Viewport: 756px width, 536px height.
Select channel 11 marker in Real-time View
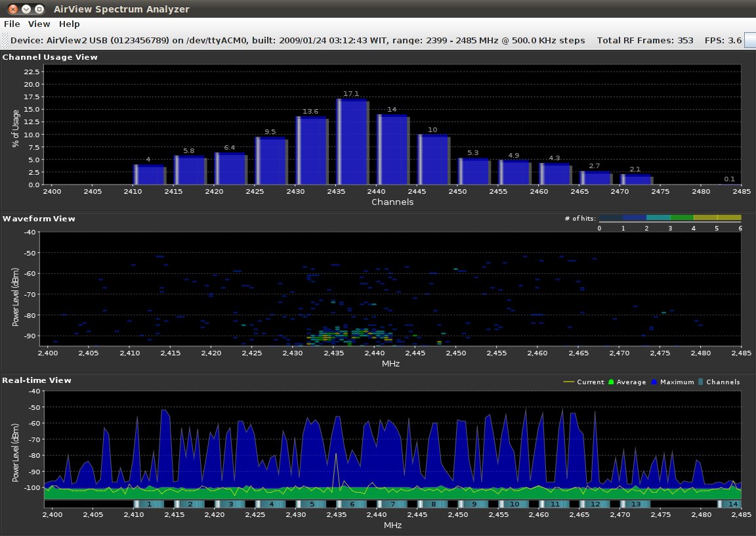click(x=555, y=504)
